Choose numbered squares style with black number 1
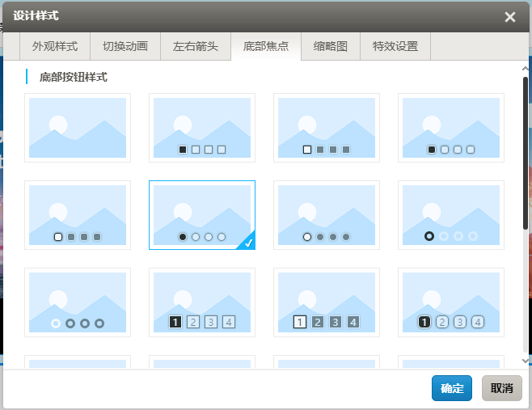Viewport: 532px width, 410px height. [202, 302]
